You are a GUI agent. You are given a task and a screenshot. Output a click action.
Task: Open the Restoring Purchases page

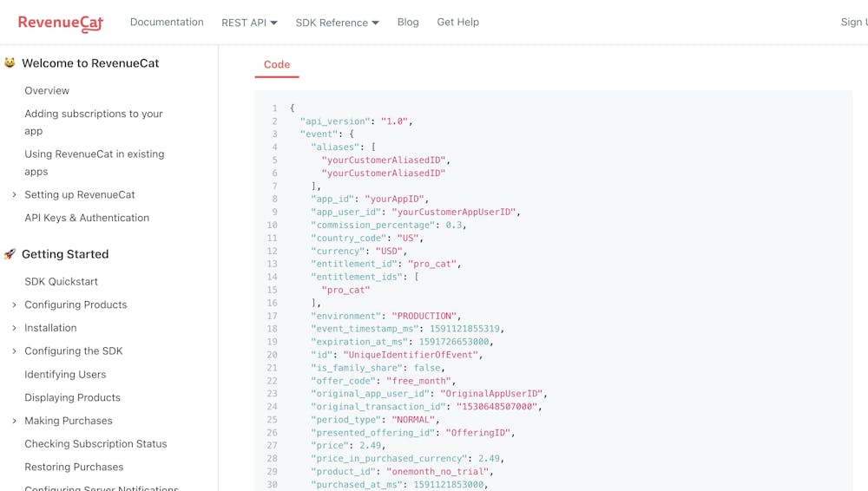pos(74,467)
